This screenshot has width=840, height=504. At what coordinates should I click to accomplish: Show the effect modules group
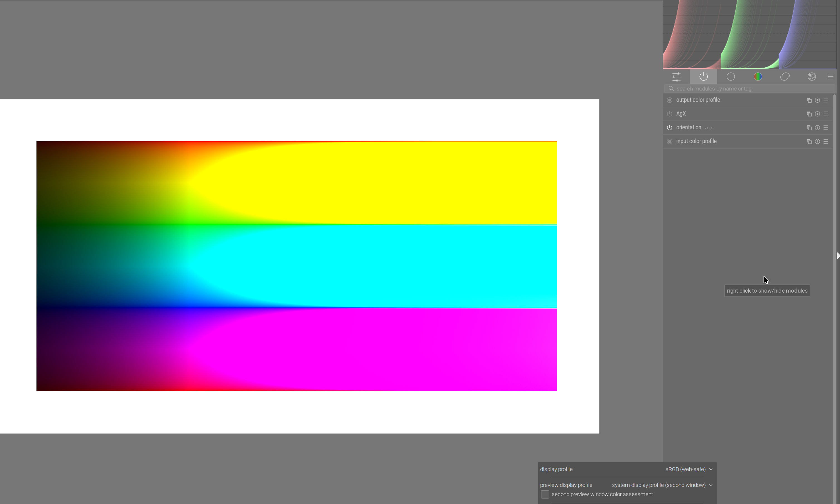click(x=811, y=77)
